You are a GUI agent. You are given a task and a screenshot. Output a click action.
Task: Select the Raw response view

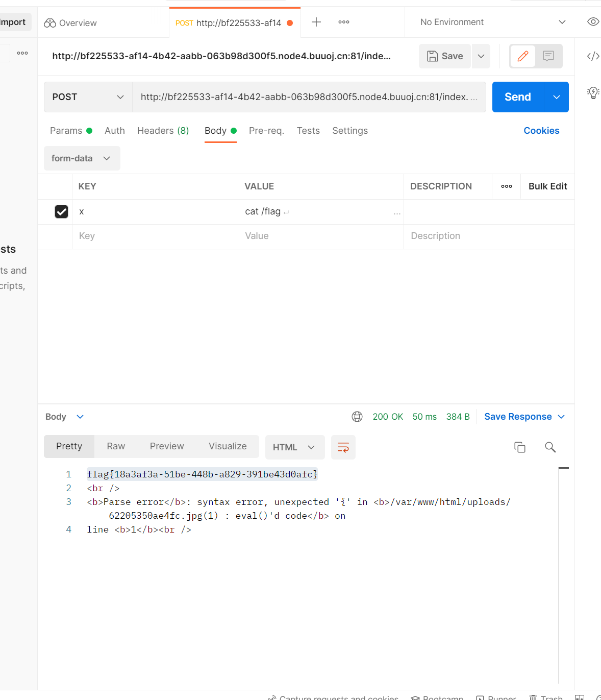tap(115, 446)
